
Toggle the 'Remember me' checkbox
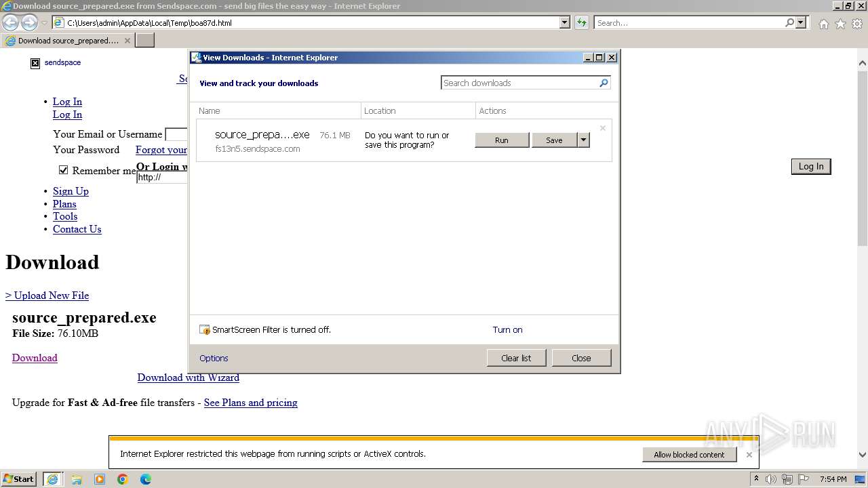click(x=63, y=170)
